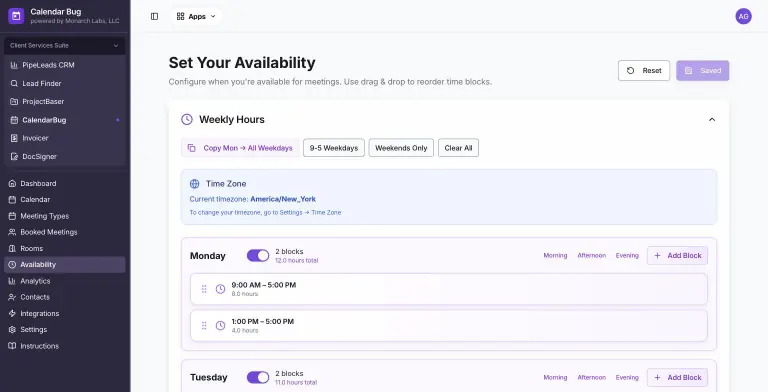Screen dimensions: 768x392
Task: Click Monday's Add Block button
Action: coord(677,255)
